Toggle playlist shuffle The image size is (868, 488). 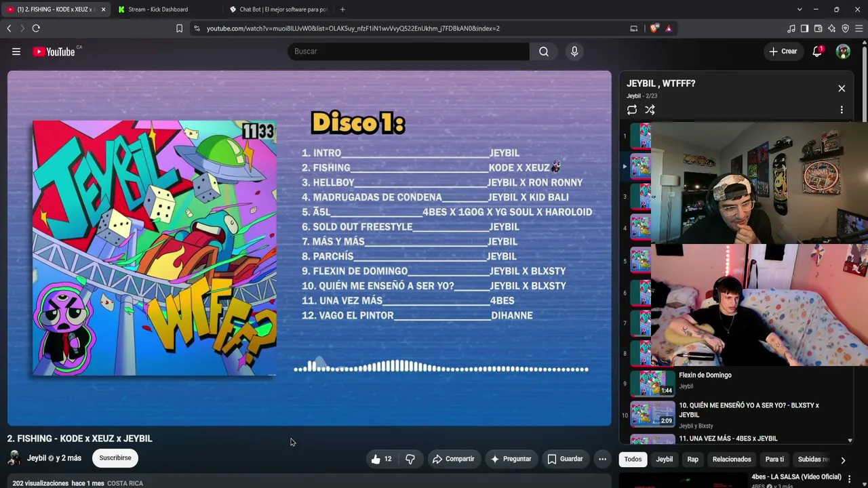[650, 110]
